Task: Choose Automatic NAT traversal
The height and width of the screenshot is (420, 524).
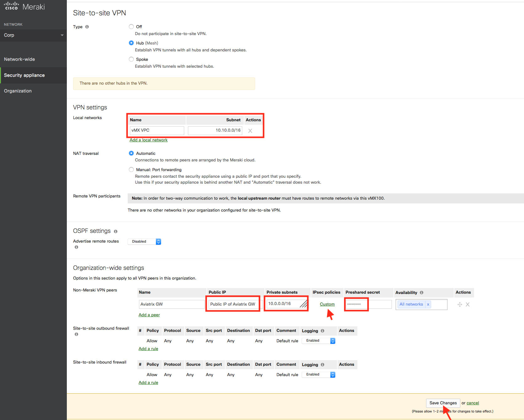Action: point(131,153)
